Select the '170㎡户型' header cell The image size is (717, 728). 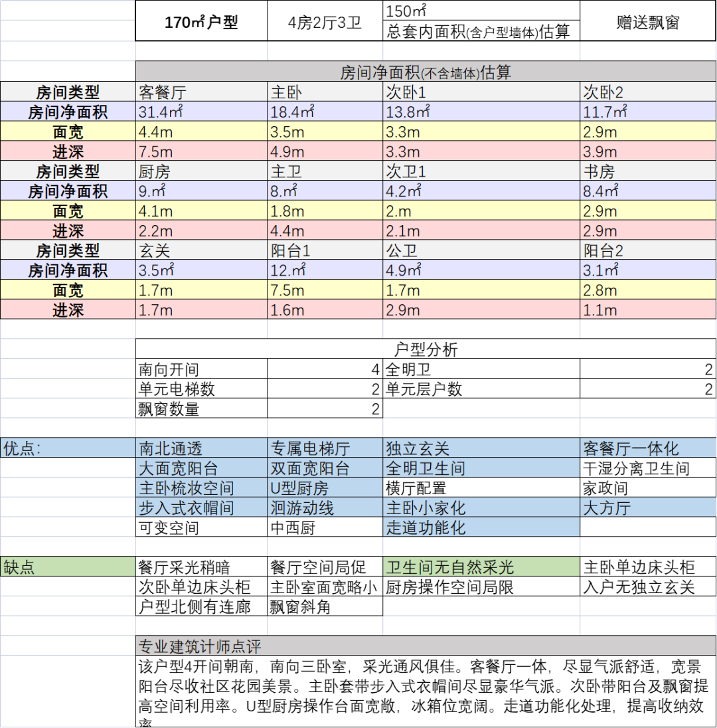pos(201,21)
